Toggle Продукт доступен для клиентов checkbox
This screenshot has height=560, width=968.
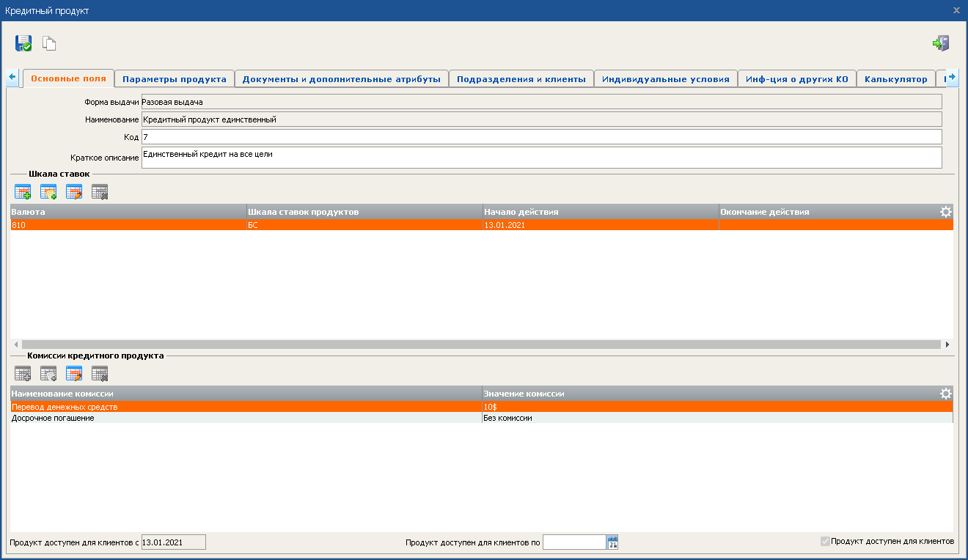[x=826, y=541]
